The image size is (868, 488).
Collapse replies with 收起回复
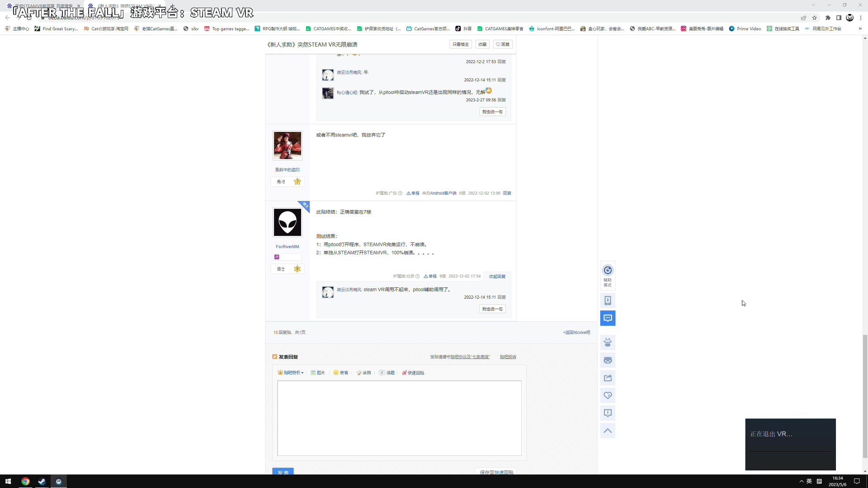(x=497, y=276)
